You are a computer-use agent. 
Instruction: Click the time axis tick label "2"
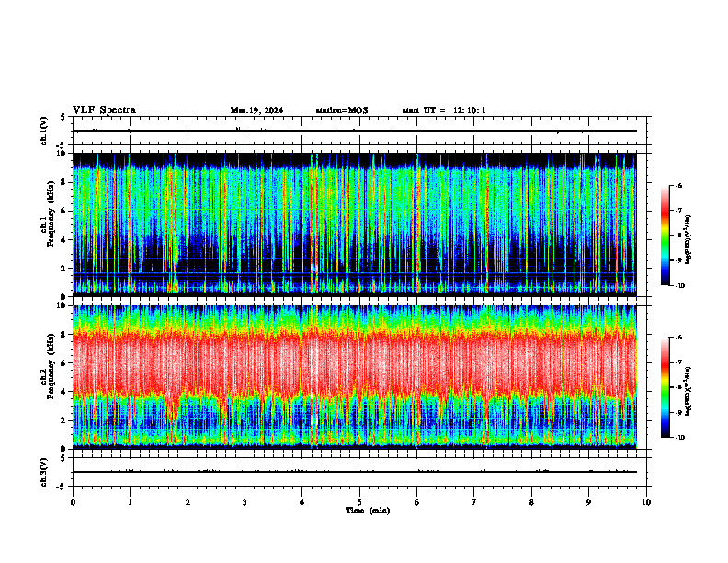coord(188,502)
